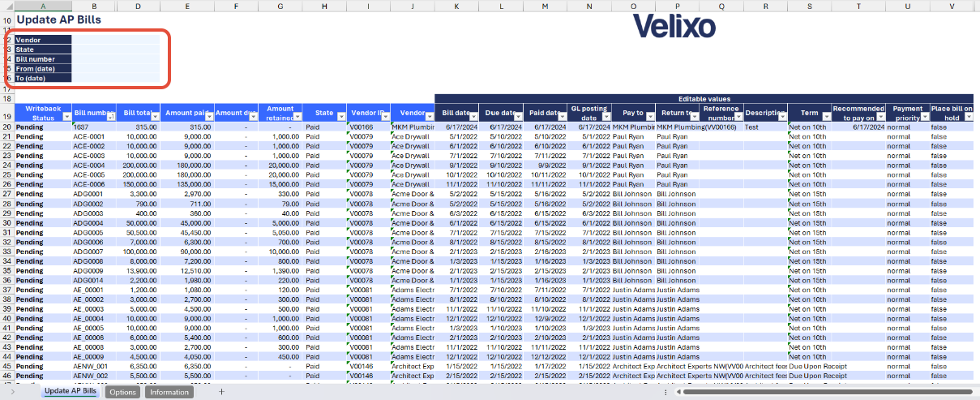The image size is (980, 400).
Task: Open the Vendor column filter dropdown
Action: [x=430, y=118]
